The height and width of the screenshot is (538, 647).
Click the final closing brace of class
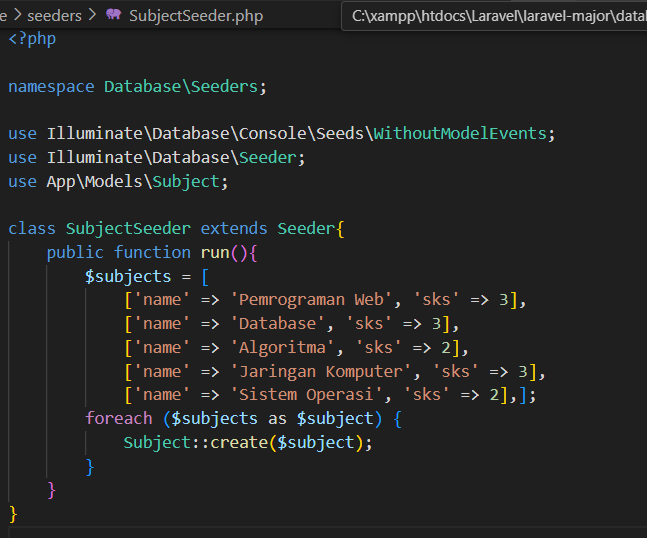(x=13, y=514)
